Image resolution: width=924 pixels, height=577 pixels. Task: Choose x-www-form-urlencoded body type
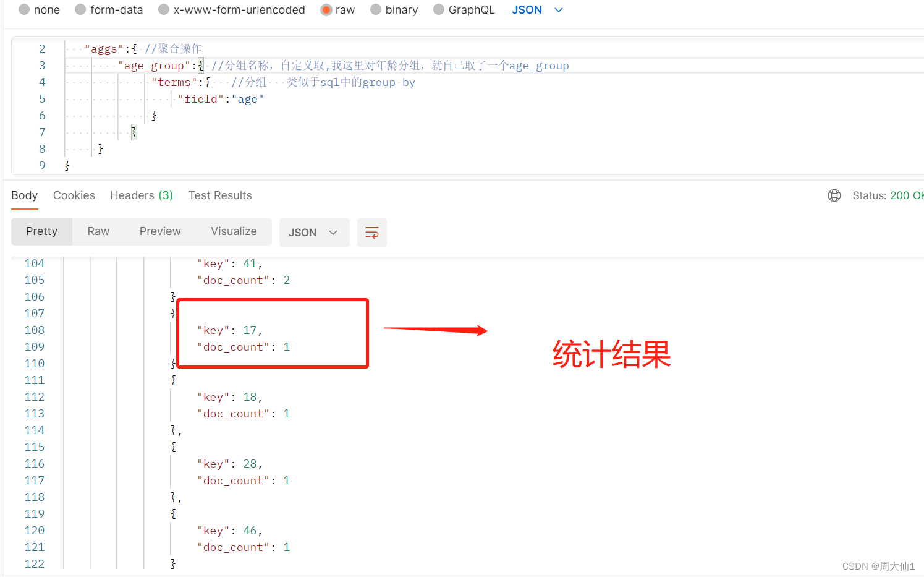[164, 10]
